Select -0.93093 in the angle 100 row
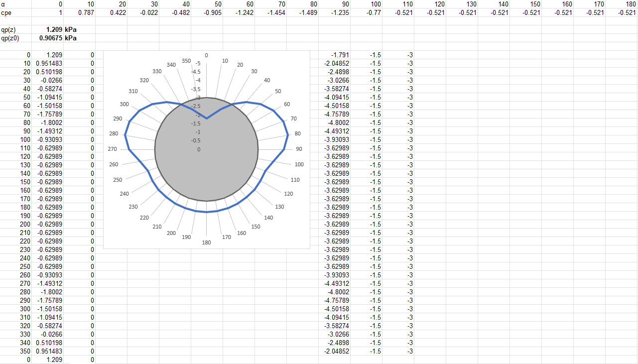 48,139
